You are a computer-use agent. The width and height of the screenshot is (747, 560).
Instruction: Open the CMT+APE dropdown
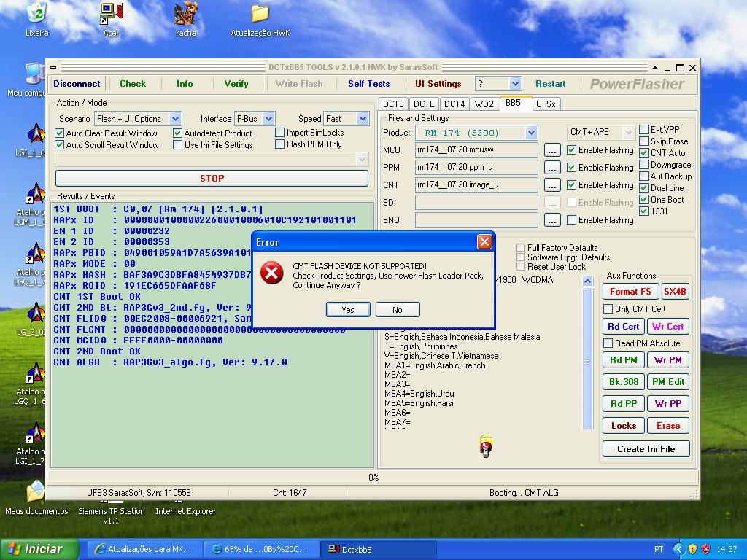coord(629,132)
